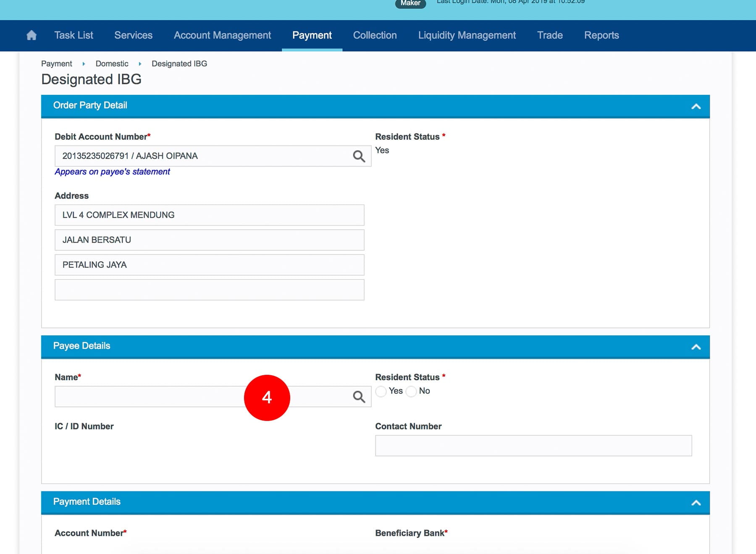Go to the Collection menu

pyautogui.click(x=375, y=35)
